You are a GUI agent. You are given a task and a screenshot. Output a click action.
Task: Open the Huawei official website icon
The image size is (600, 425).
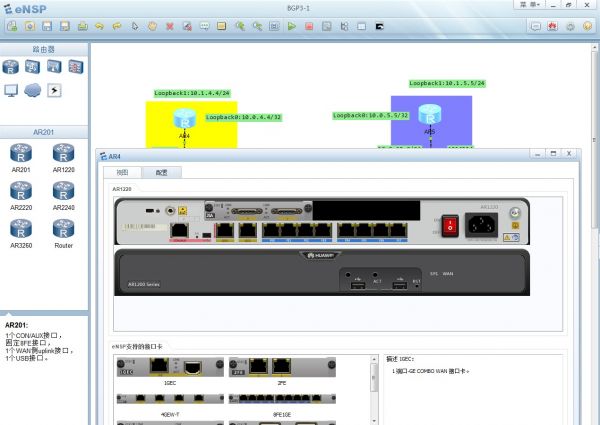[553, 26]
